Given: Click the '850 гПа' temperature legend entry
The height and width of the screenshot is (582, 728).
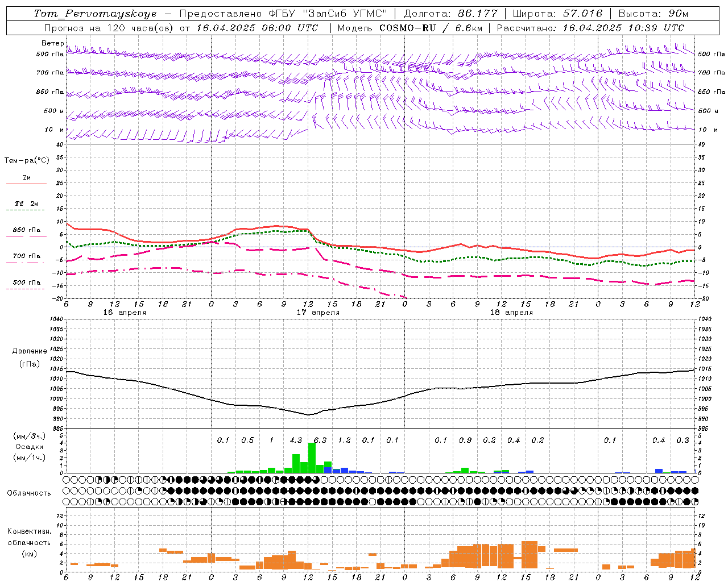Looking at the screenshot, I should click(x=27, y=230).
